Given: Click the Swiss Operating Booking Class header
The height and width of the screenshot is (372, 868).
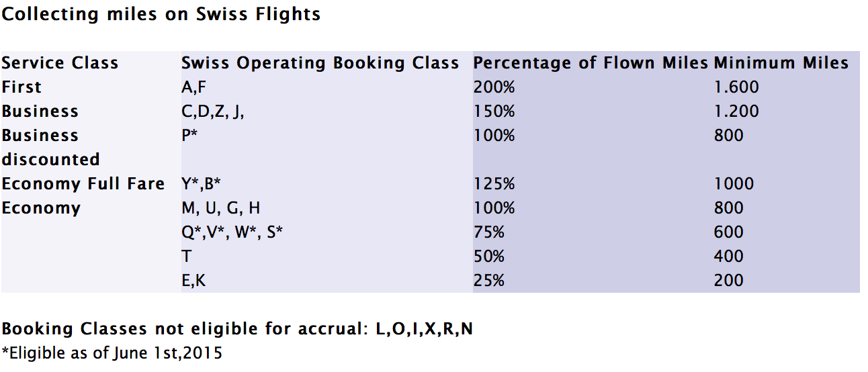Looking at the screenshot, I should click(x=320, y=64).
